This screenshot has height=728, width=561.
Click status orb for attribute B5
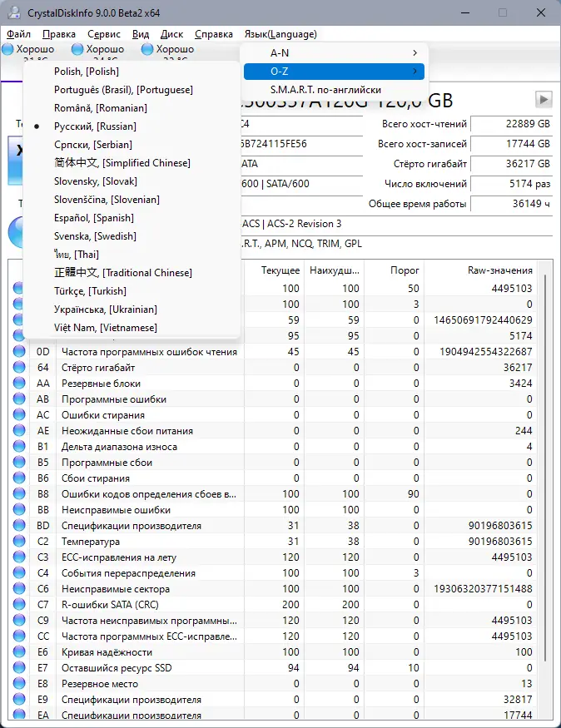19,462
